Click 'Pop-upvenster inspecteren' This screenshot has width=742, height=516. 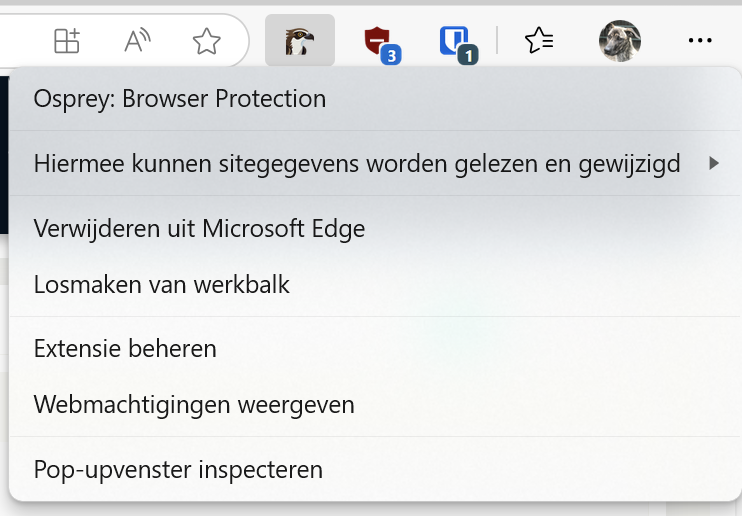pos(178,469)
